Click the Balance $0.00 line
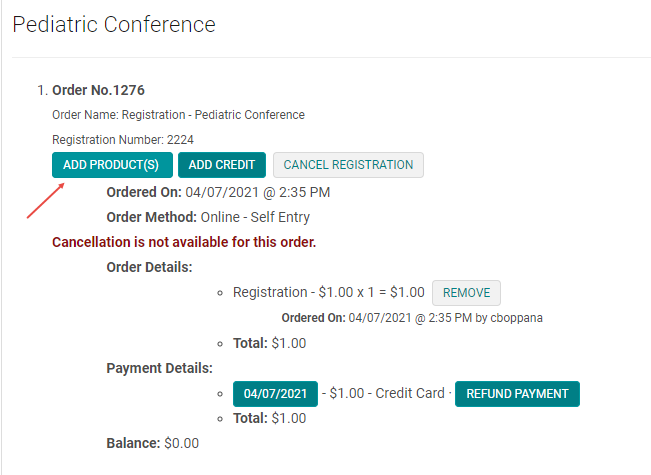Screen dimensions: 651x475 click(152, 443)
